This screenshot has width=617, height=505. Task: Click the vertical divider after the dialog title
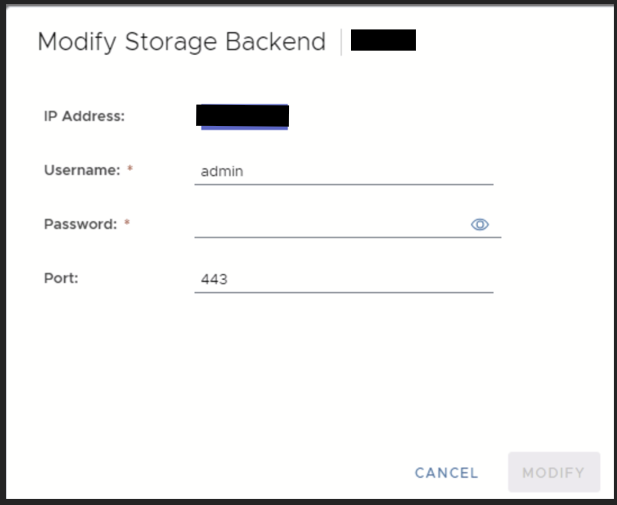click(341, 42)
